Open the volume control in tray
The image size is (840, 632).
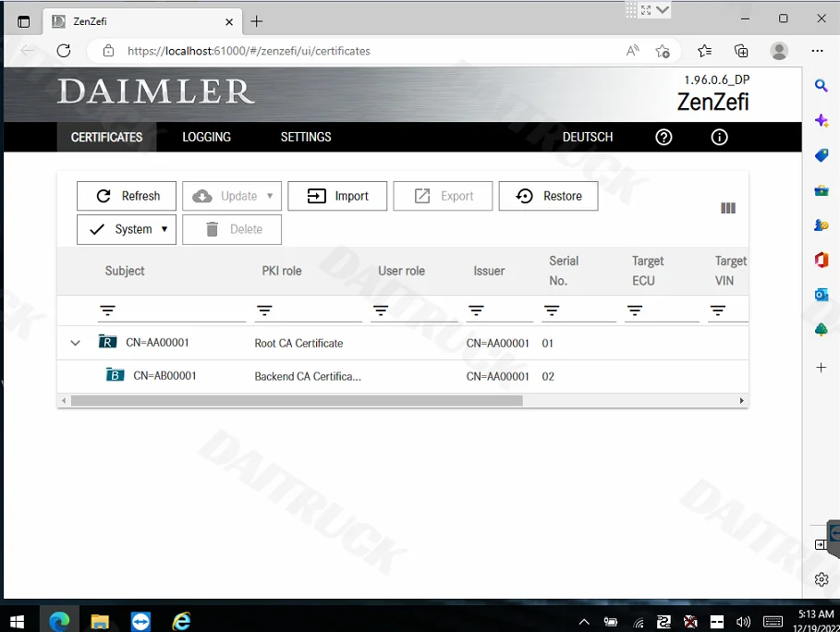[742, 622]
